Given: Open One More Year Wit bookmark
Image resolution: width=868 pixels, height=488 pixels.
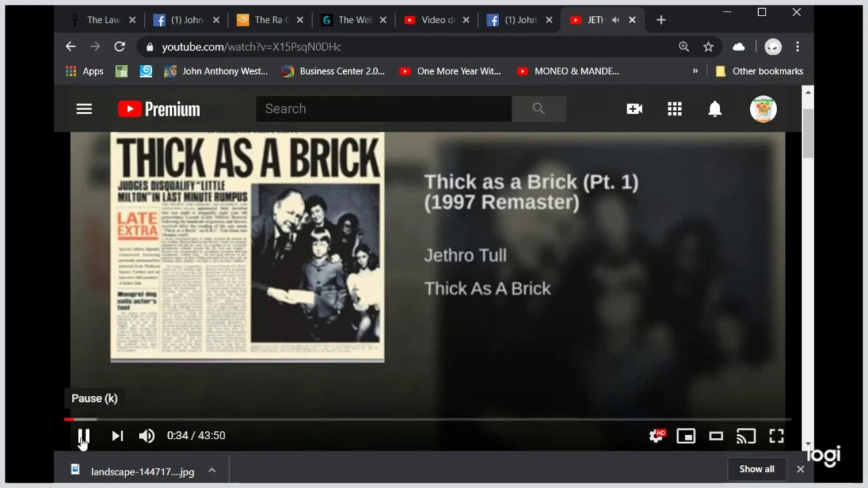Looking at the screenshot, I should click(450, 71).
